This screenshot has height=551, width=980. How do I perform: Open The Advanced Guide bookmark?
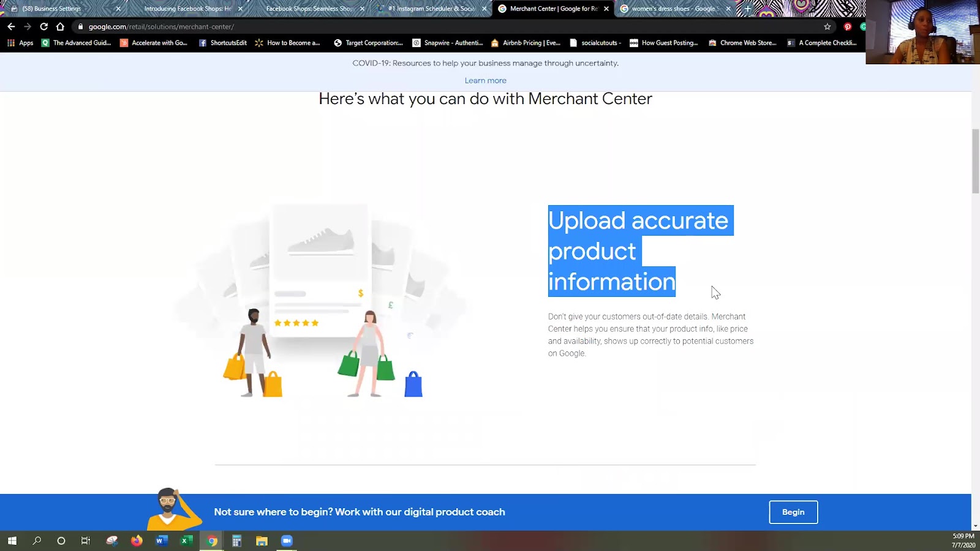coord(76,43)
